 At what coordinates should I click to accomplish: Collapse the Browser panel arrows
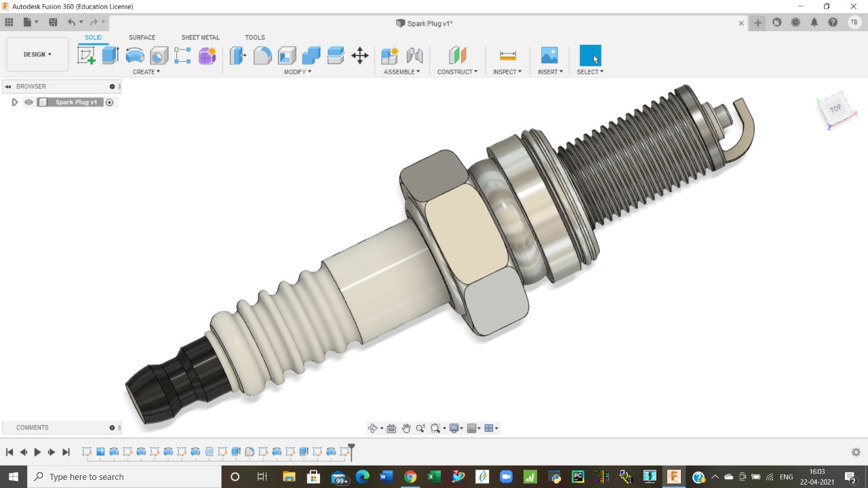click(x=8, y=87)
